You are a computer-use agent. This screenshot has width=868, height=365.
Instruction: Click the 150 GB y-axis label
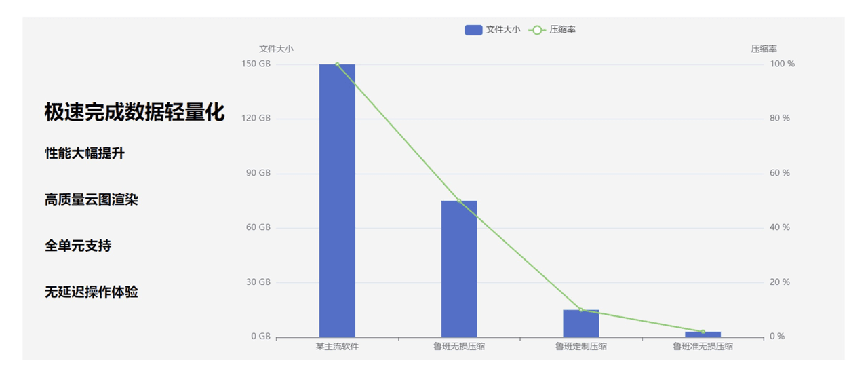tap(256, 64)
